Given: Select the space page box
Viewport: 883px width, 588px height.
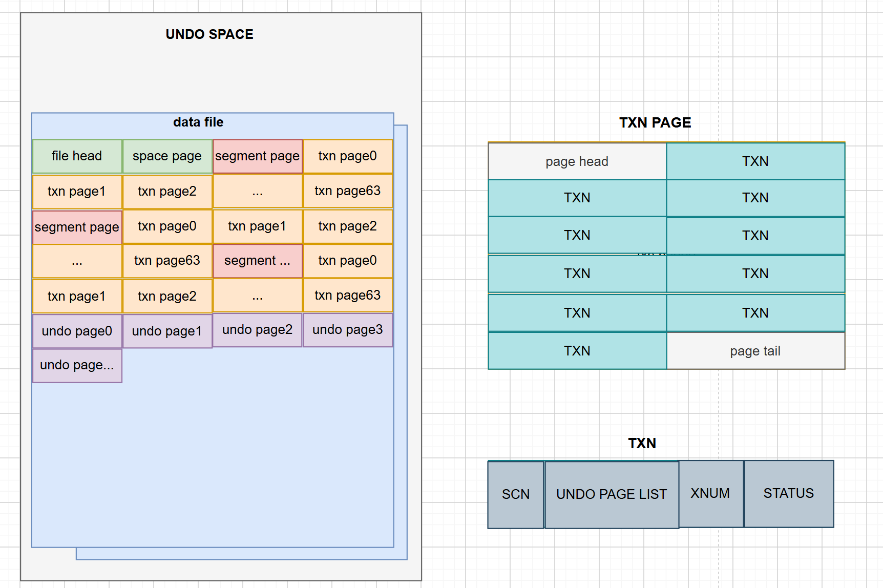Looking at the screenshot, I should [x=167, y=156].
